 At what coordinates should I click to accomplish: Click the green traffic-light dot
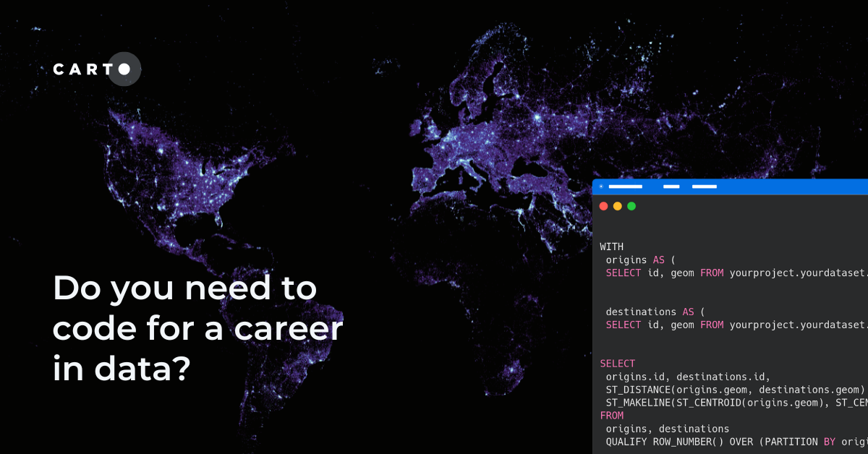click(631, 206)
